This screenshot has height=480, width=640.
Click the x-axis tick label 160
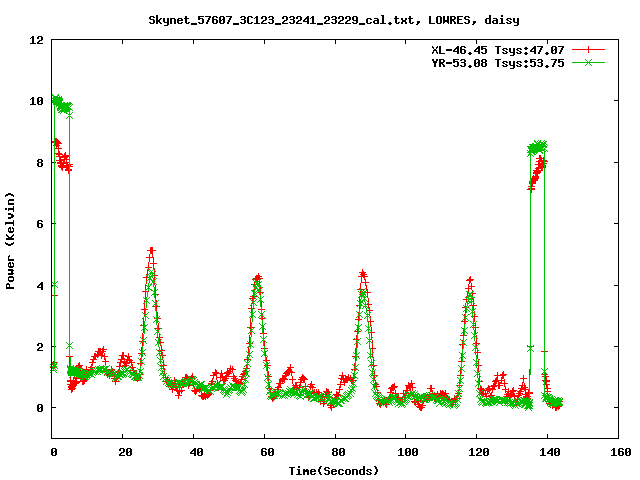coord(621,452)
